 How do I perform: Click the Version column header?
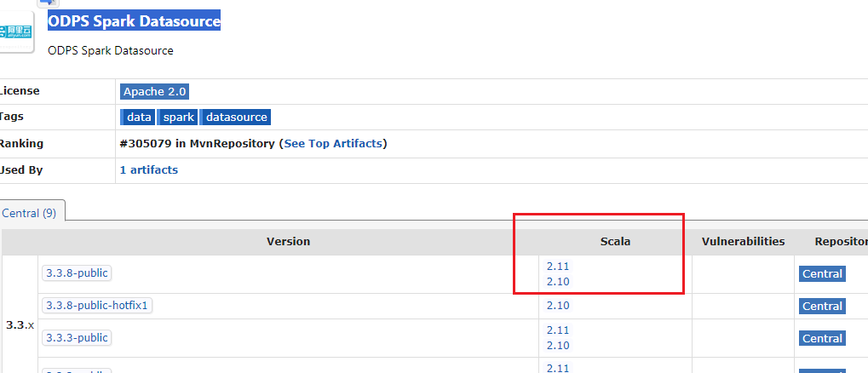point(289,241)
